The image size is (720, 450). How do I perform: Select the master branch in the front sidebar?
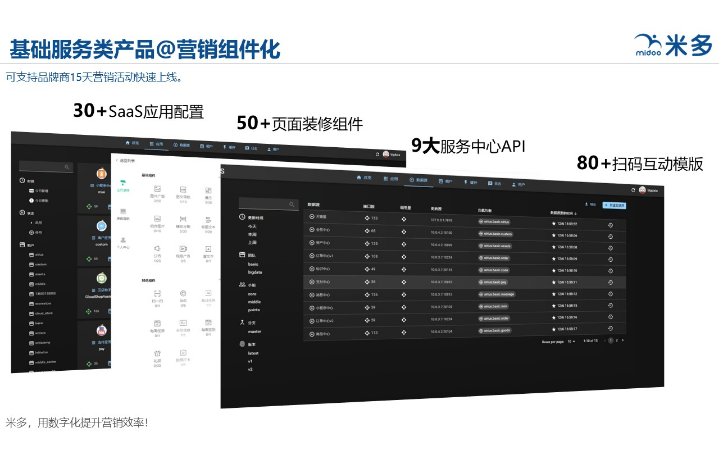pos(254,331)
